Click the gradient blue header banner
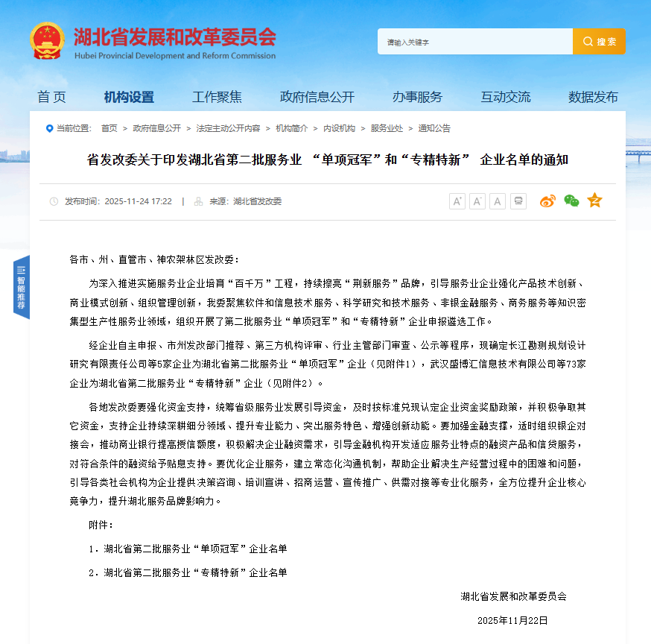Image resolution: width=651 pixels, height=644 pixels. pos(325,41)
